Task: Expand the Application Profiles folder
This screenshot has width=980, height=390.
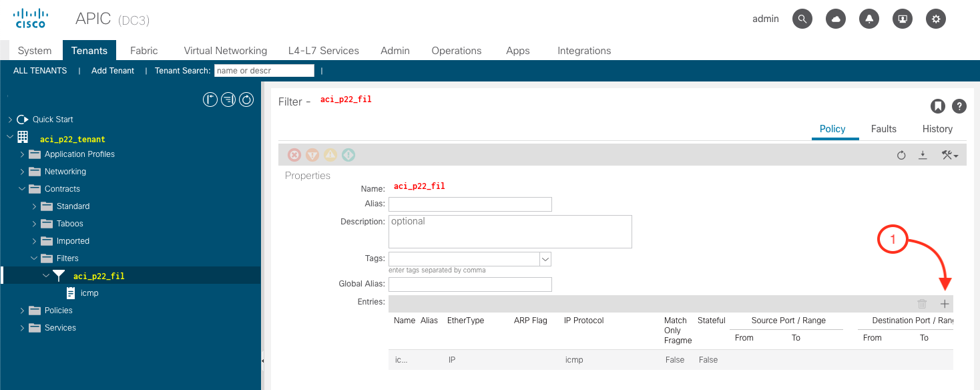Action: [22, 154]
